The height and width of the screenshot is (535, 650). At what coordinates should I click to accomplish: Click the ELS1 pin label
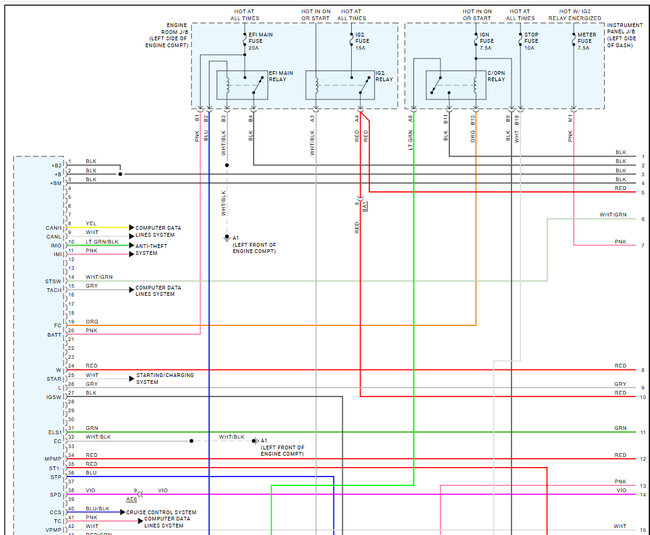pos(55,432)
